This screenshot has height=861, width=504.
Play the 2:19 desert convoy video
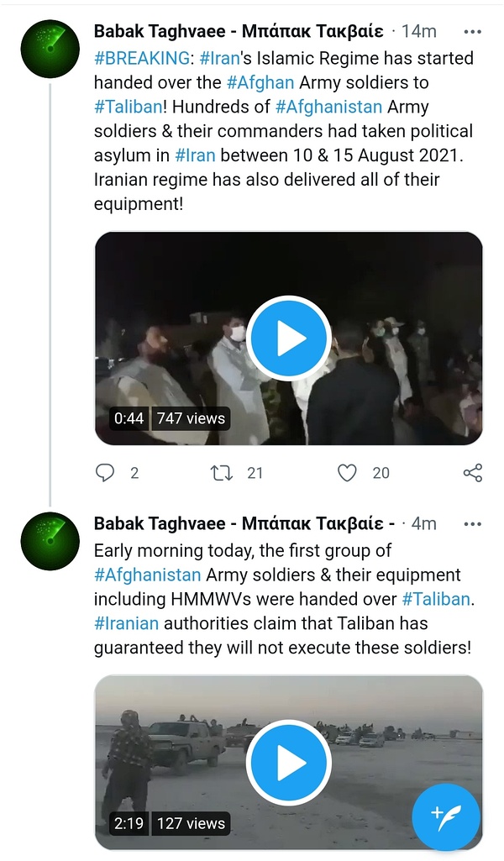289,763
